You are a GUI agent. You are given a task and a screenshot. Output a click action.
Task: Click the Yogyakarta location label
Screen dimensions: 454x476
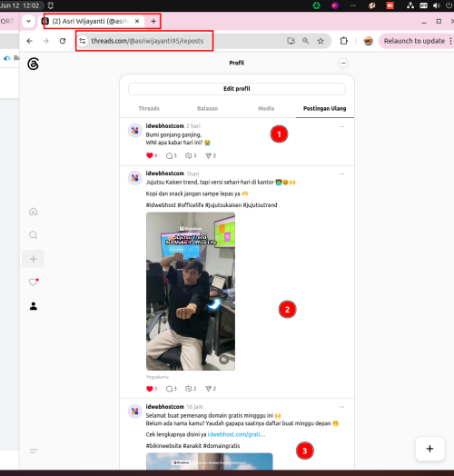coord(157,377)
